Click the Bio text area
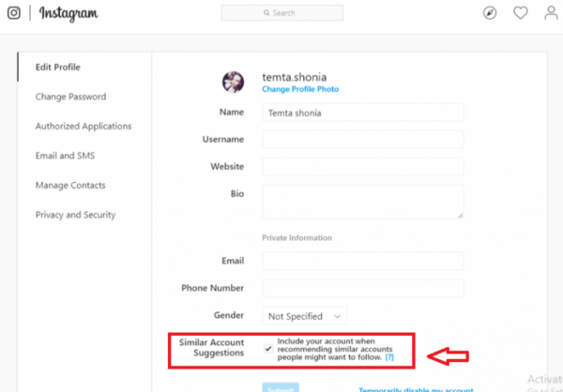Screen dimensions: 563x392 click(x=362, y=202)
